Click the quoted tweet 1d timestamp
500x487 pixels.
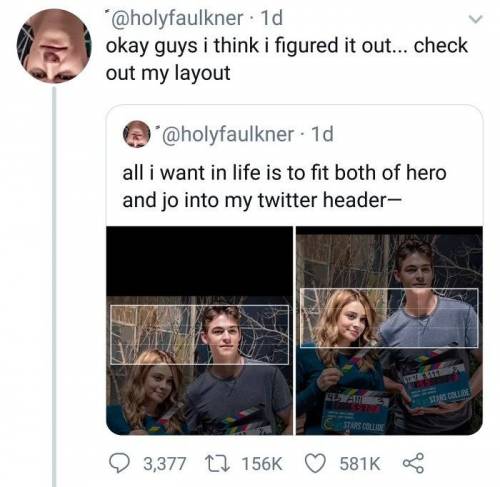pyautogui.click(x=322, y=134)
